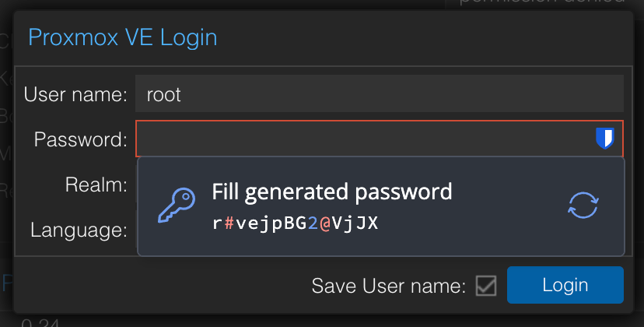This screenshot has width=644, height=327.
Task: Click the key icon beside Fill generated password
Action: click(x=177, y=206)
